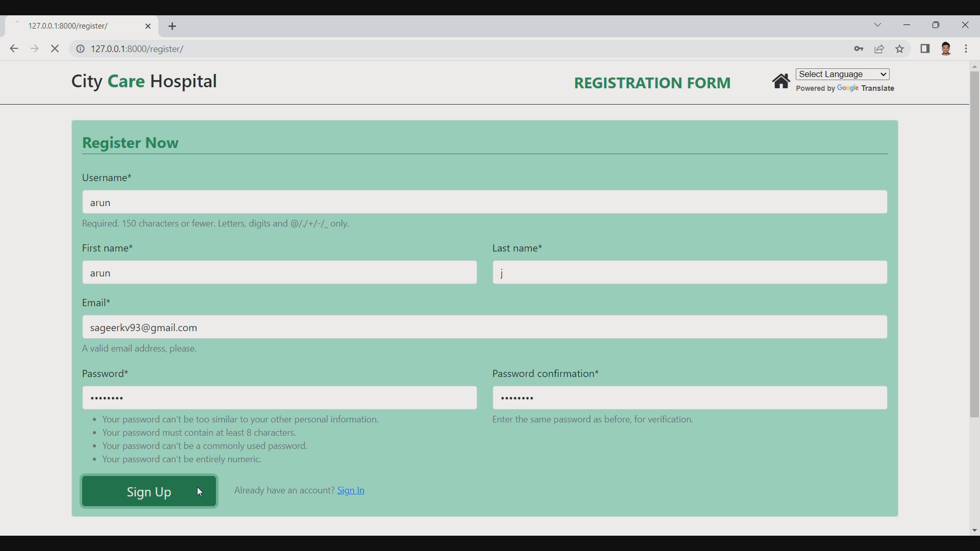Viewport: 980px width, 551px height.
Task: Click the home icon beside the language selector
Action: [781, 81]
